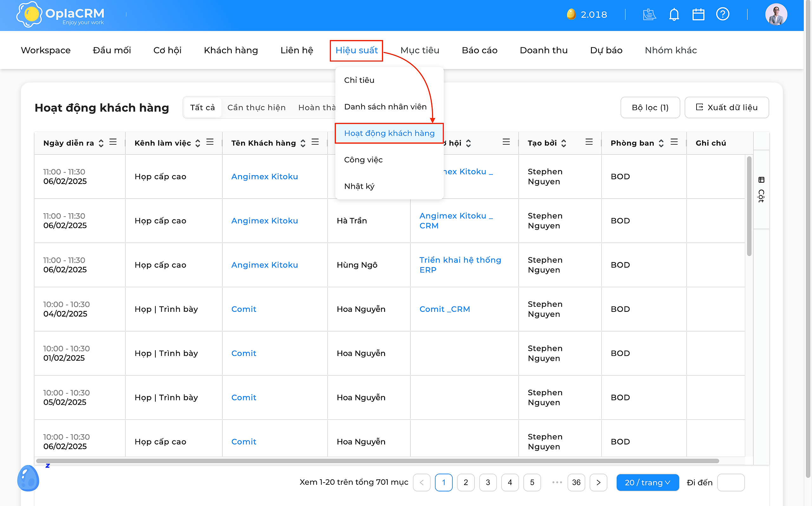
Task: Select Danh sách nhân viên menu item
Action: [x=390, y=107]
